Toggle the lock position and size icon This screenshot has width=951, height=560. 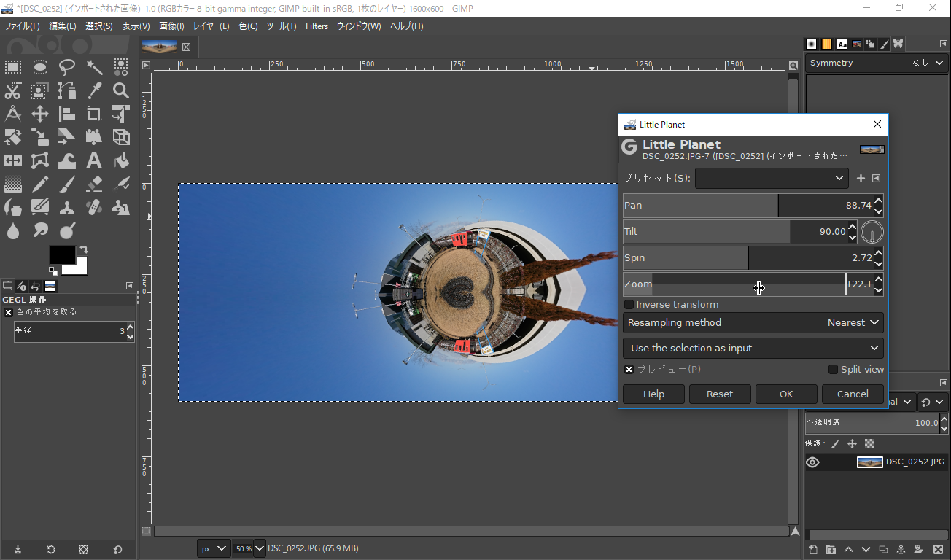tap(852, 443)
